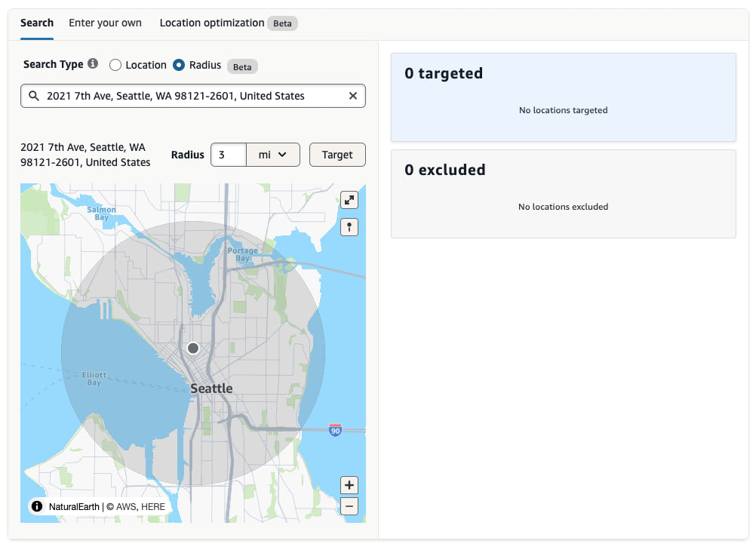Expand the map to fullscreen
Screen dimensions: 756x547
click(349, 200)
